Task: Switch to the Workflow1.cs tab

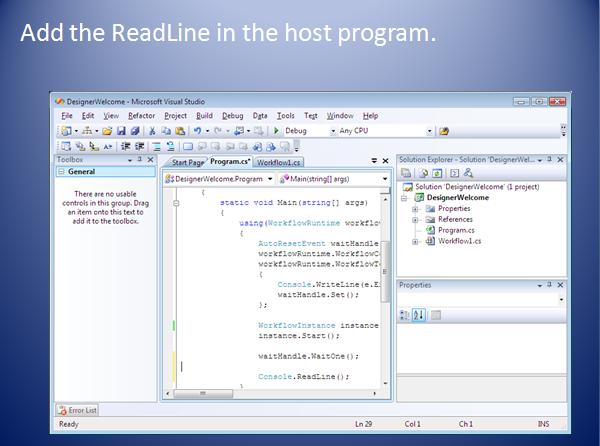Action: 279,161
